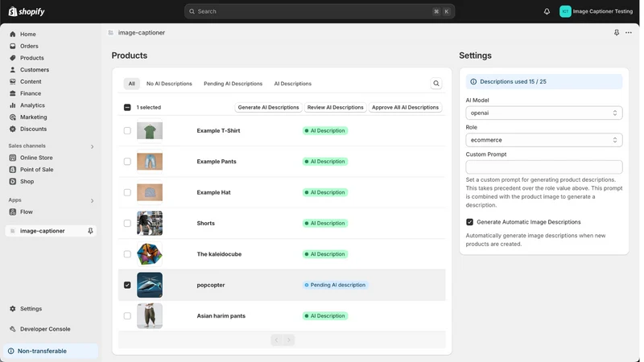
Task: Expand the Sales channels section
Action: click(92, 146)
